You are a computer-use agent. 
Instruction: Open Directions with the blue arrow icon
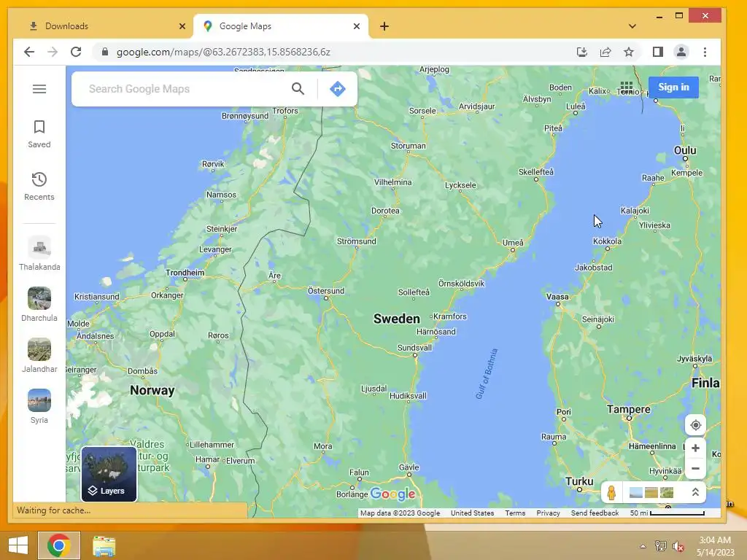tap(337, 88)
